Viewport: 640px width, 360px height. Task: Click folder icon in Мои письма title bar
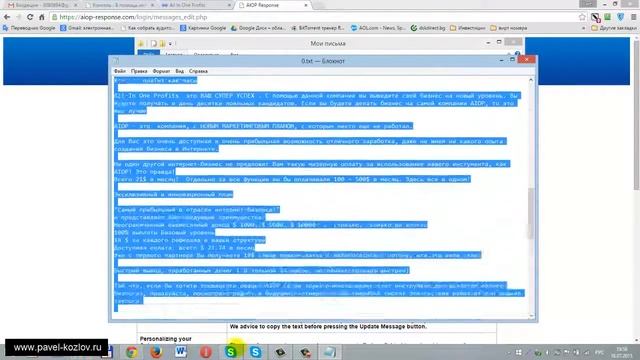click(x=141, y=43)
